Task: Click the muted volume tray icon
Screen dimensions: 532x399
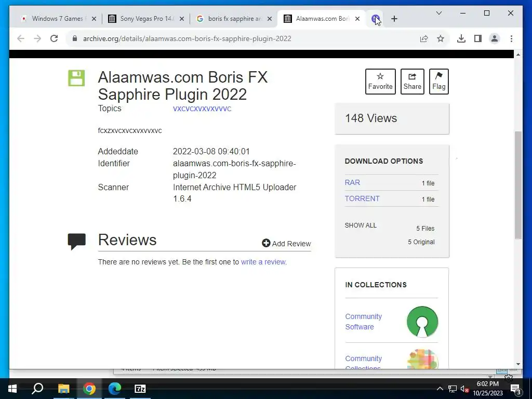Action: point(464,389)
